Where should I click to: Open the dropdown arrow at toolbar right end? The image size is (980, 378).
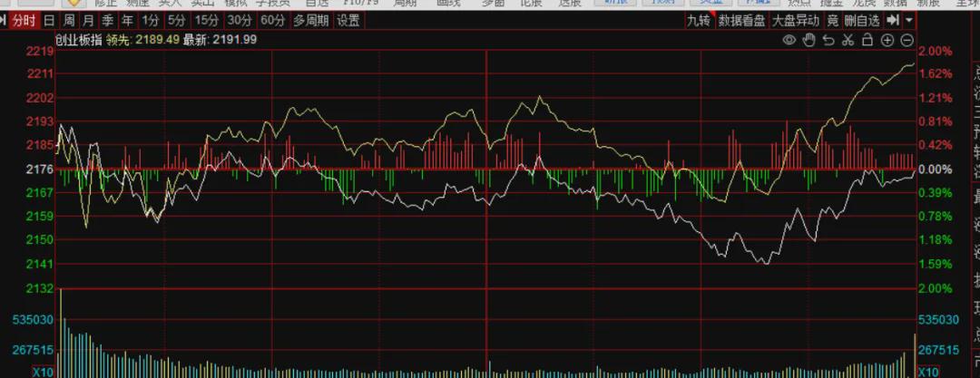908,21
